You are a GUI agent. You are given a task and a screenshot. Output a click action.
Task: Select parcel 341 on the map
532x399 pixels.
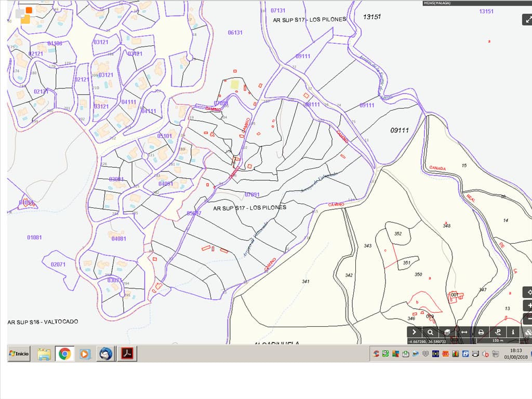(x=305, y=281)
